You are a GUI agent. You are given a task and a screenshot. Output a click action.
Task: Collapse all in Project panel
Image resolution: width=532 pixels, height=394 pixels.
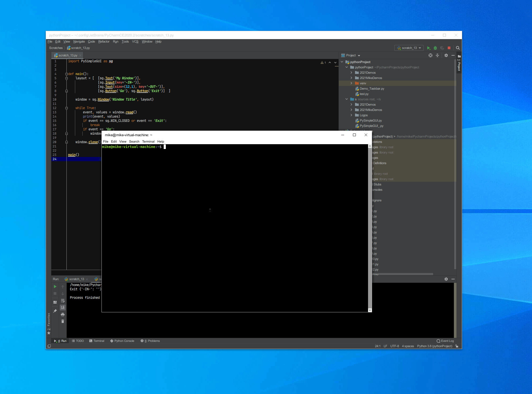pyautogui.click(x=437, y=55)
